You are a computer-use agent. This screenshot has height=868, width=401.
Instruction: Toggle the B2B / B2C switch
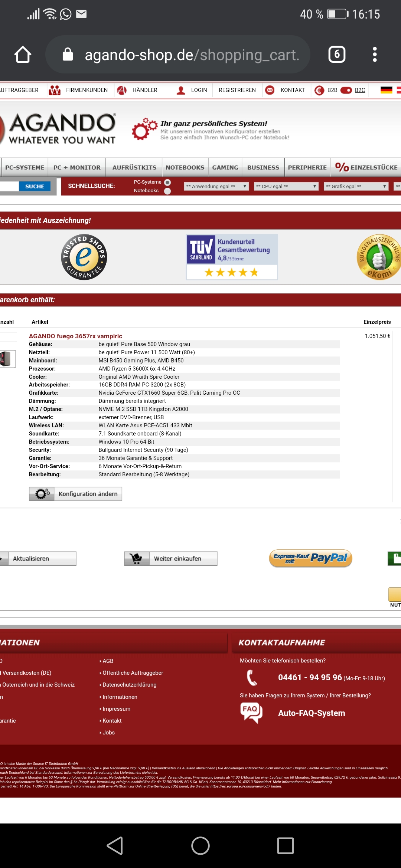click(346, 90)
